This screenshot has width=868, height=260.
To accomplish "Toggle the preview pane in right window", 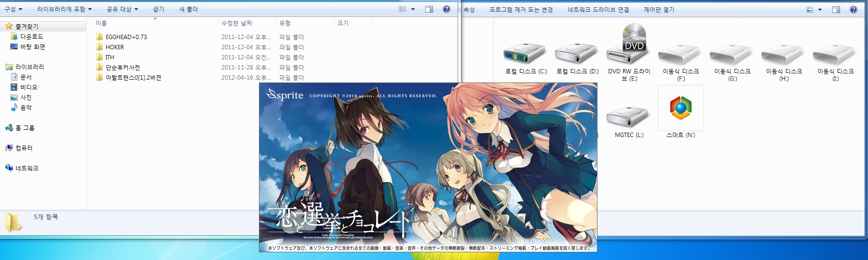I will click(x=836, y=10).
